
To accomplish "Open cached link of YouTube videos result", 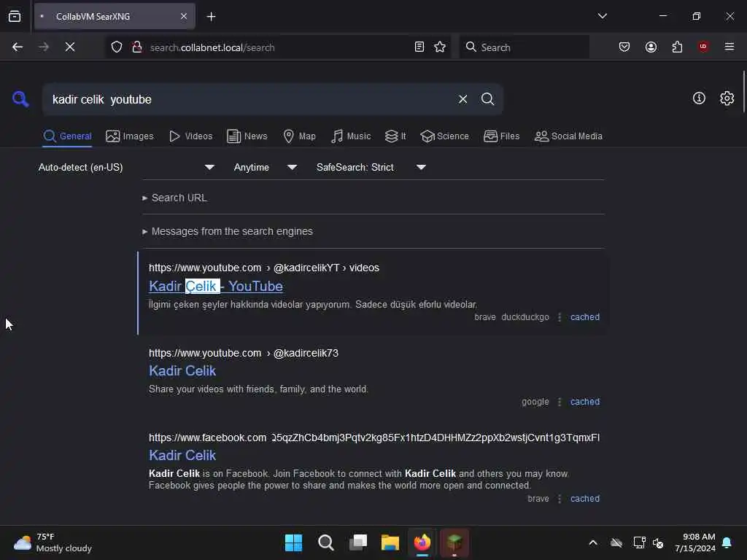I will coord(585,317).
